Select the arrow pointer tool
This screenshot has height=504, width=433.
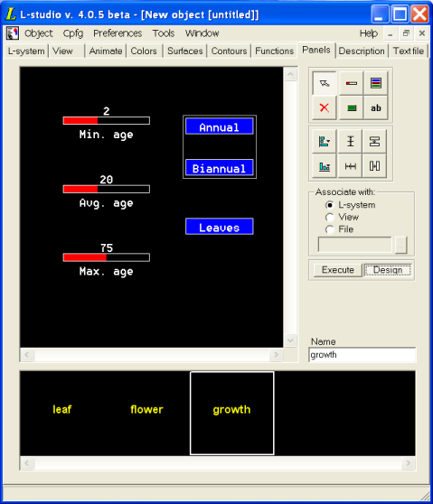pos(325,83)
